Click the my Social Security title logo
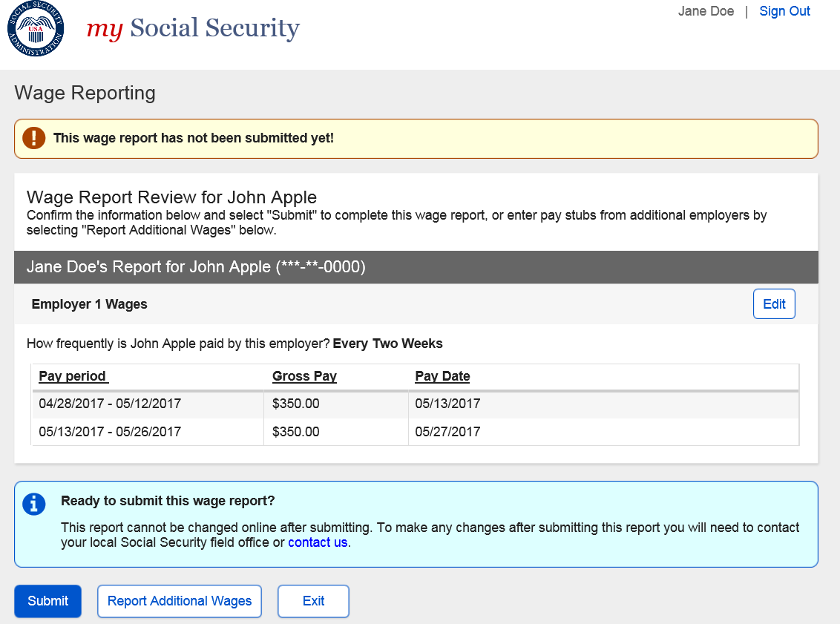 point(193,29)
